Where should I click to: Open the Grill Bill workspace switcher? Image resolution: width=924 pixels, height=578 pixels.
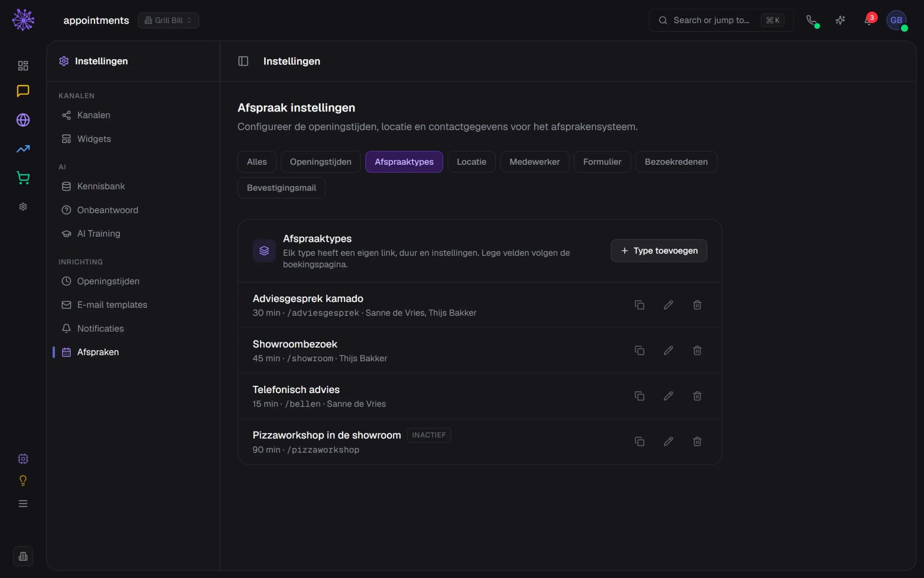(x=168, y=20)
